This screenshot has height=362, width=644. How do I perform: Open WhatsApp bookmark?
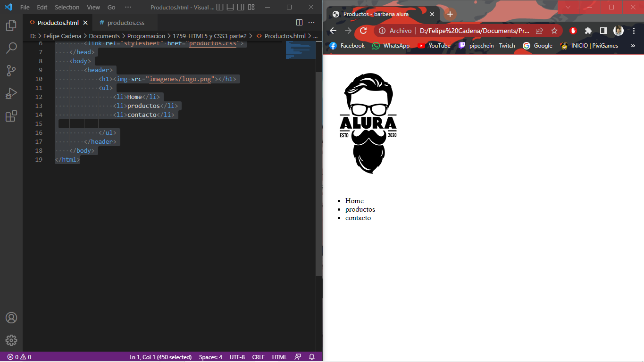[x=391, y=46]
